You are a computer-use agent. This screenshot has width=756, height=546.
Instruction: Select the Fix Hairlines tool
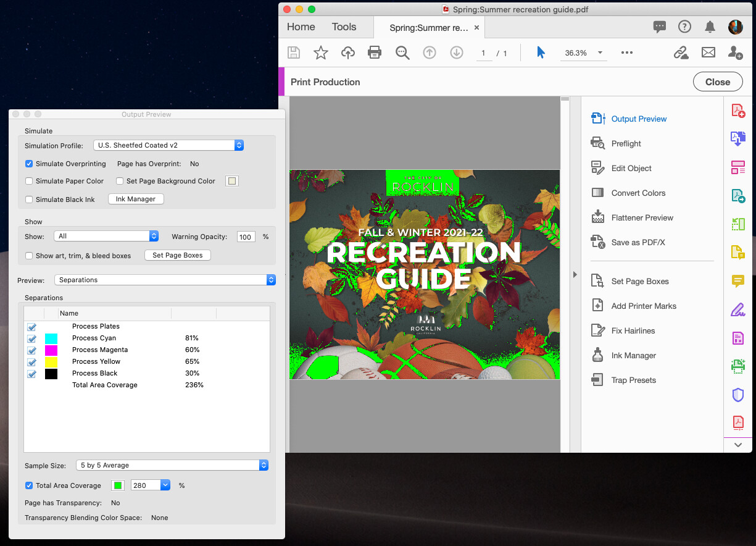pos(633,330)
